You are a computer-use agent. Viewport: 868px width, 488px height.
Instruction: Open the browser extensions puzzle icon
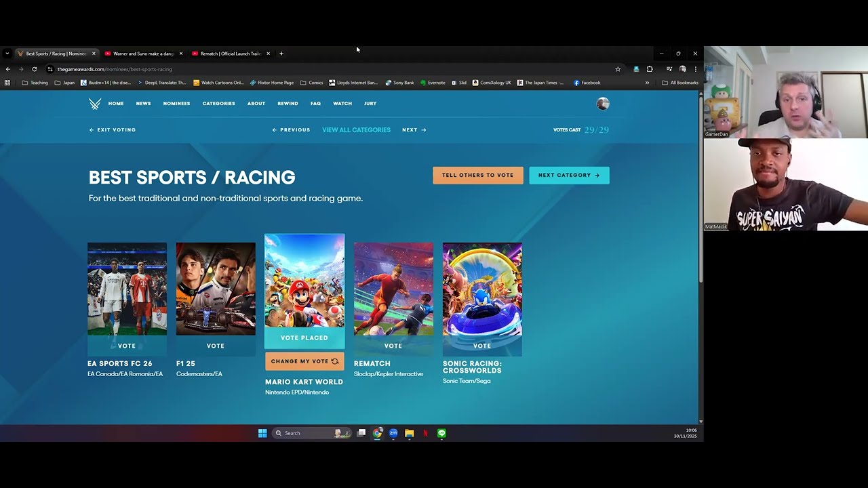coord(650,69)
